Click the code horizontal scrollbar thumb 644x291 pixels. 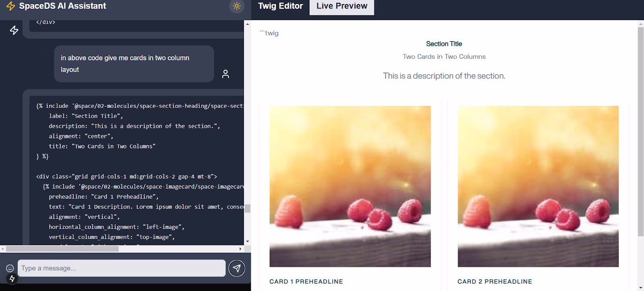click(62, 249)
